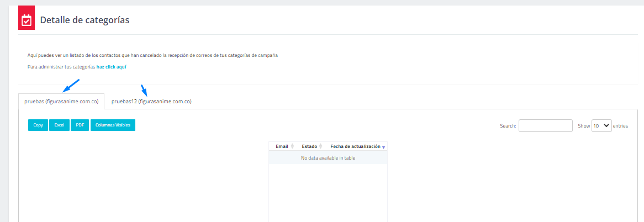Click the 'Detalle de categorías' page title

[x=85, y=20]
